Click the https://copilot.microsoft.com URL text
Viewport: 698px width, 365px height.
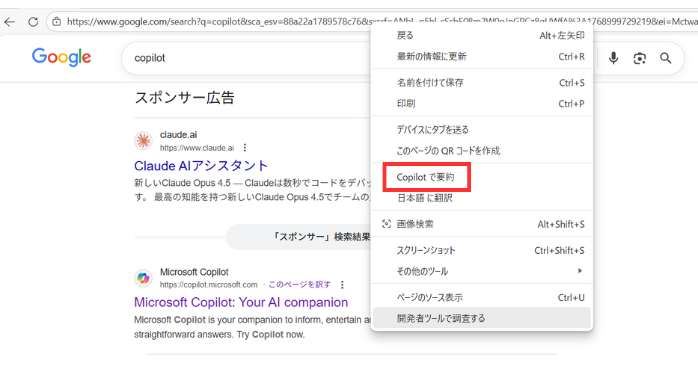click(x=208, y=285)
